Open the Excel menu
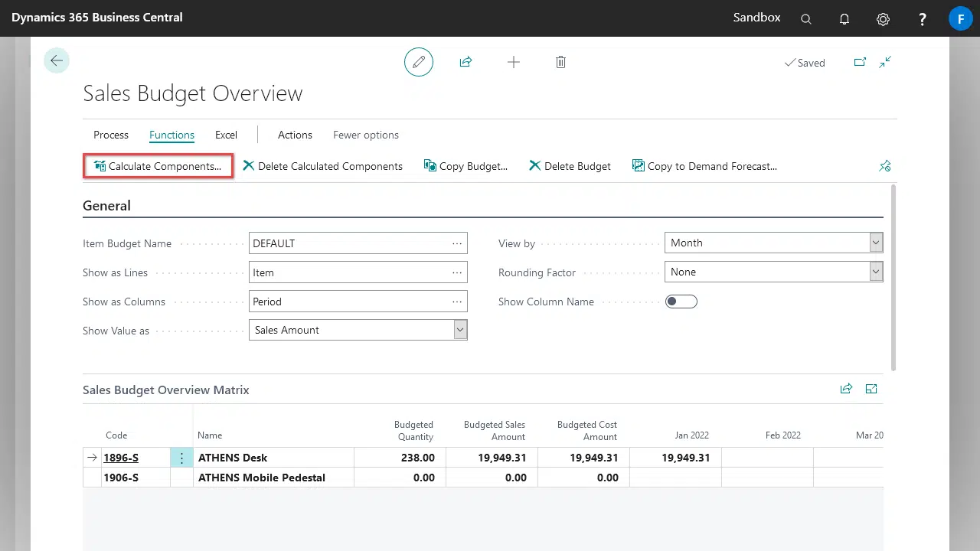 click(x=226, y=135)
